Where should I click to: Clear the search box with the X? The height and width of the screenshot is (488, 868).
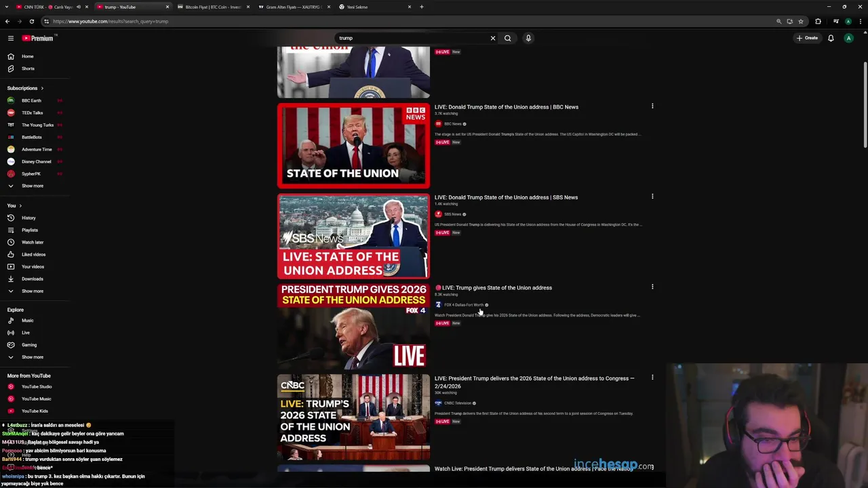493,38
